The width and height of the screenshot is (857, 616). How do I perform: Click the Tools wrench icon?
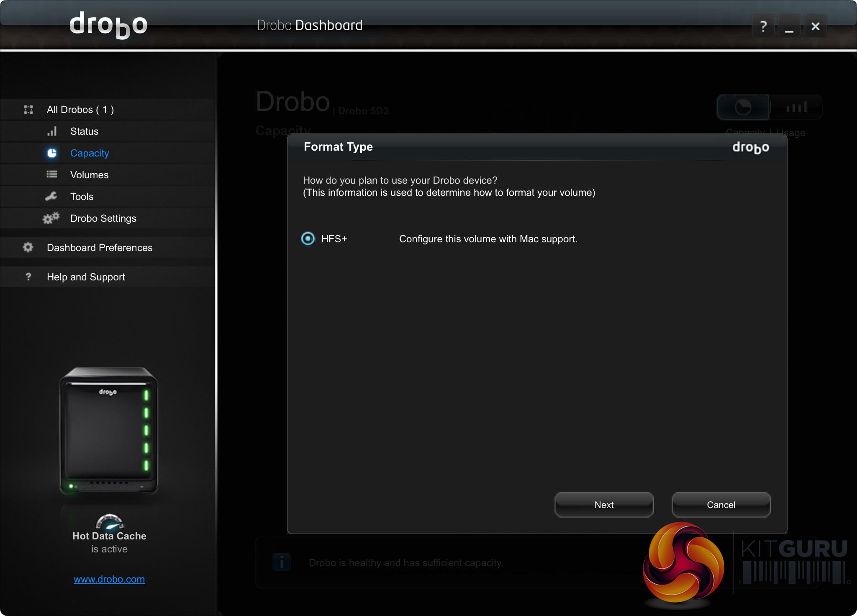pyautogui.click(x=51, y=196)
